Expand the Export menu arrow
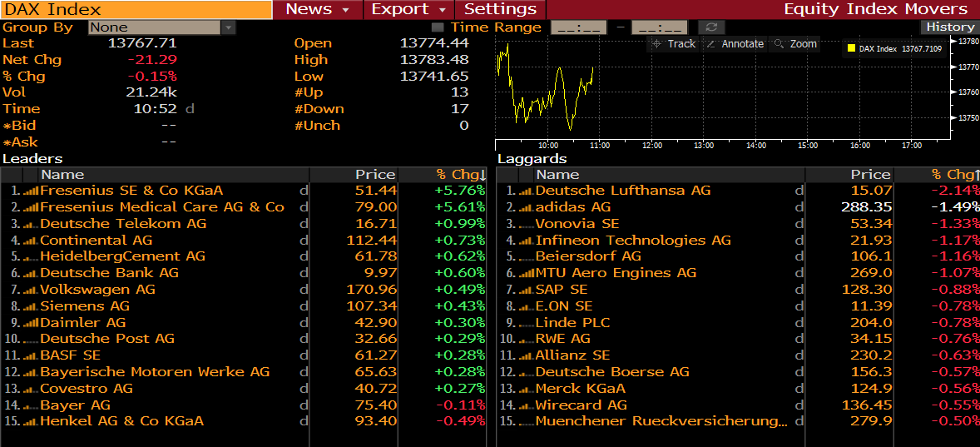This screenshot has height=447, width=980. pos(443,9)
